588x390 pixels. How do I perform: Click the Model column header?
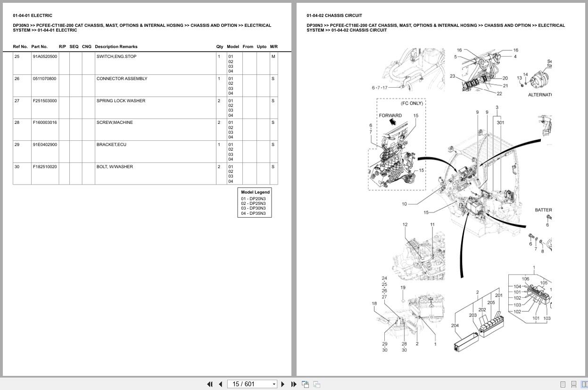pyautogui.click(x=233, y=47)
